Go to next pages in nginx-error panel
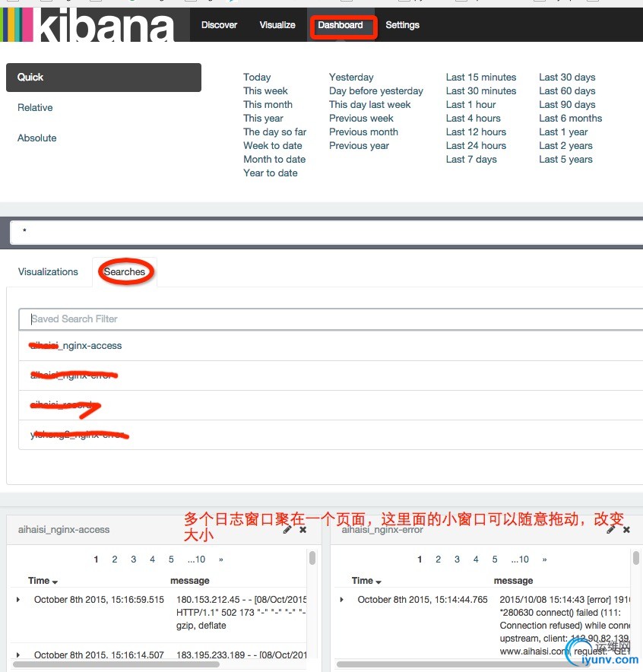Viewport: 643px width, 672px height. [x=544, y=559]
